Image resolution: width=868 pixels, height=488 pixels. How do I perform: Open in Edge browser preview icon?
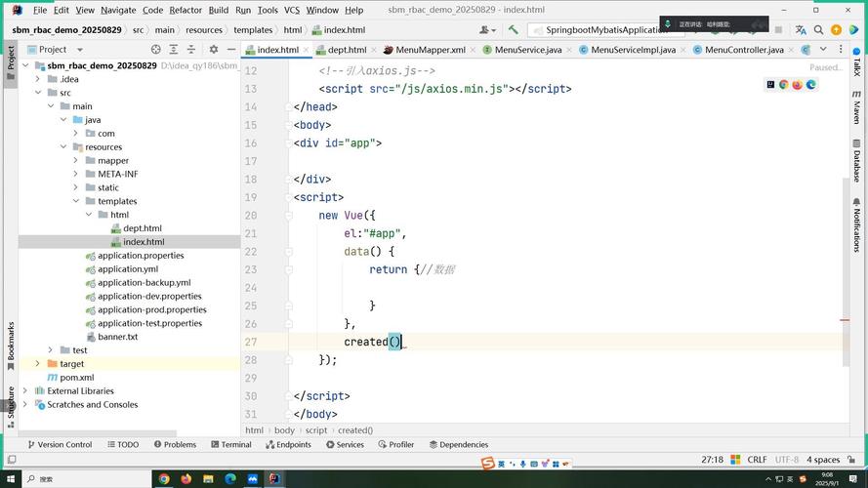point(810,85)
